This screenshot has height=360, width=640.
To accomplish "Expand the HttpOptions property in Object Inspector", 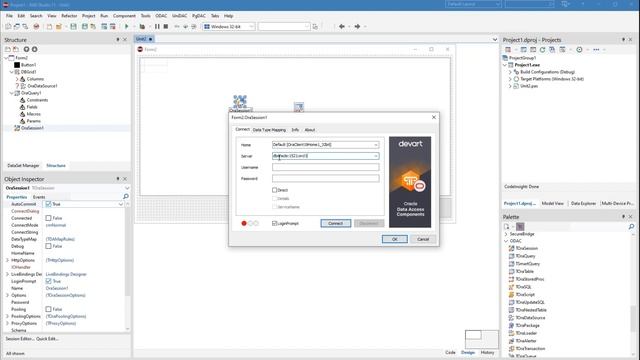I will pos(7,260).
